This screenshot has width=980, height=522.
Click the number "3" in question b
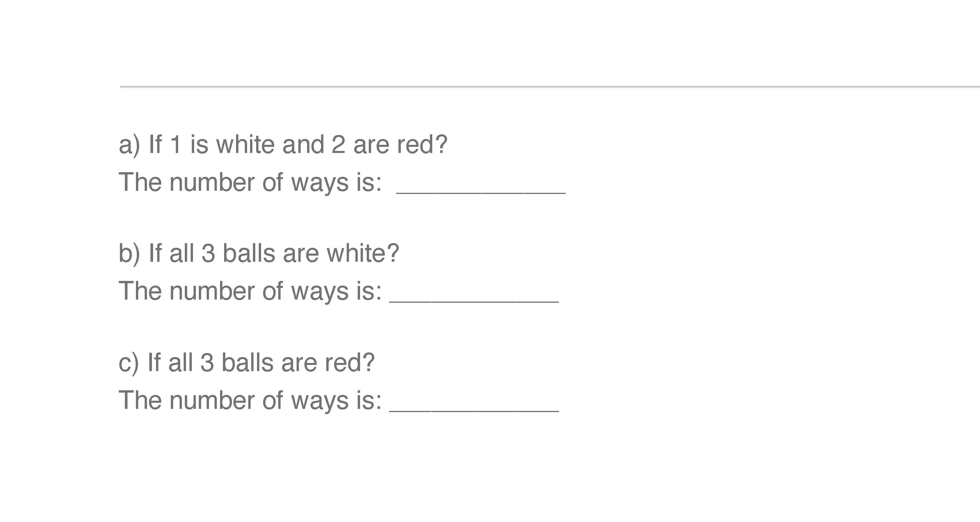click(208, 254)
